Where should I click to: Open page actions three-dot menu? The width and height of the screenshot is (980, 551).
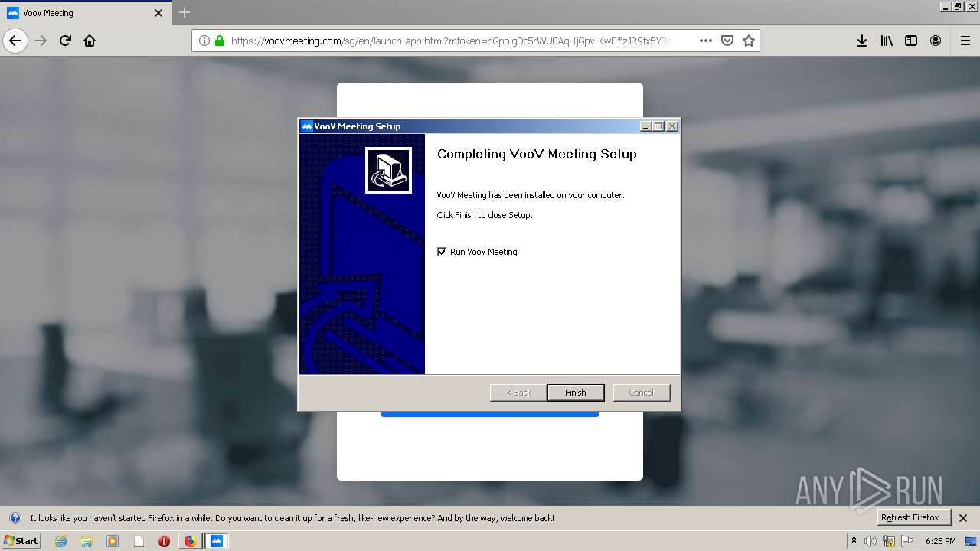pyautogui.click(x=706, y=41)
